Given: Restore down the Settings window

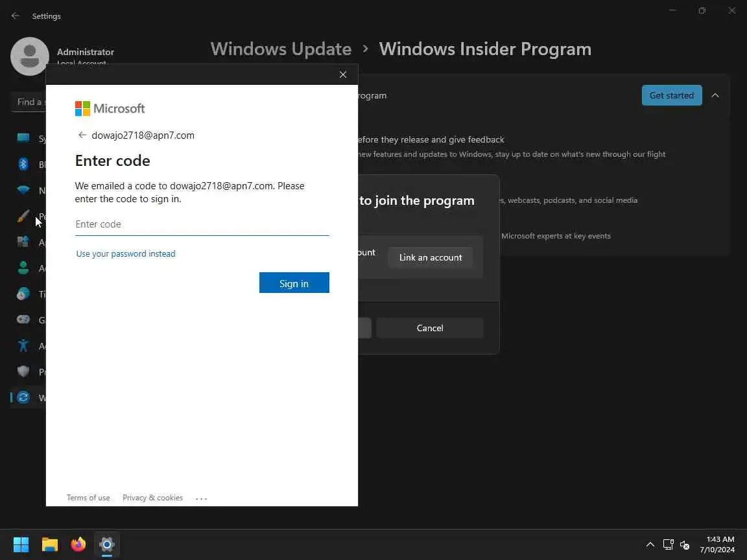Looking at the screenshot, I should (702, 10).
